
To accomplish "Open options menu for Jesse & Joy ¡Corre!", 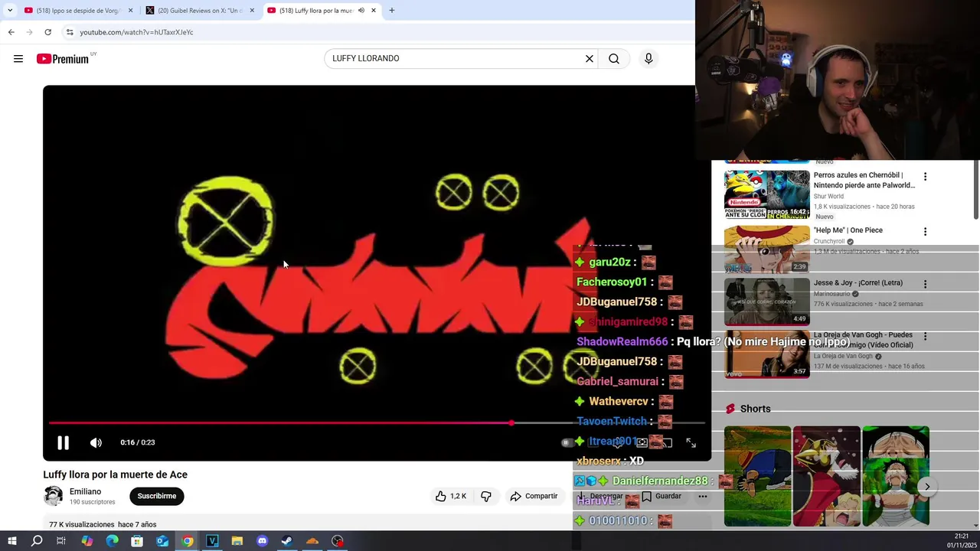I will click(925, 284).
